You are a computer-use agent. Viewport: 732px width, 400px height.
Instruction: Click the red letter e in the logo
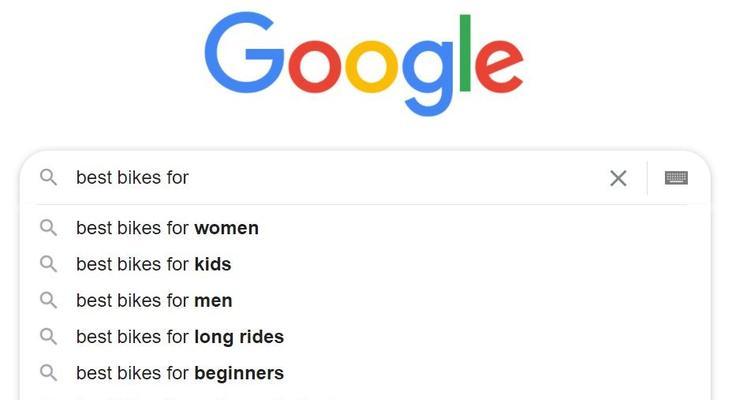pos(499,66)
